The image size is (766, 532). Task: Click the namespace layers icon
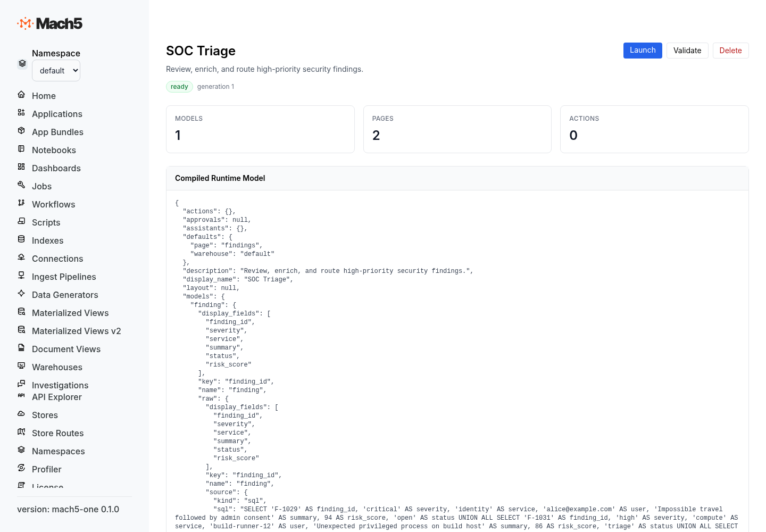click(22, 63)
